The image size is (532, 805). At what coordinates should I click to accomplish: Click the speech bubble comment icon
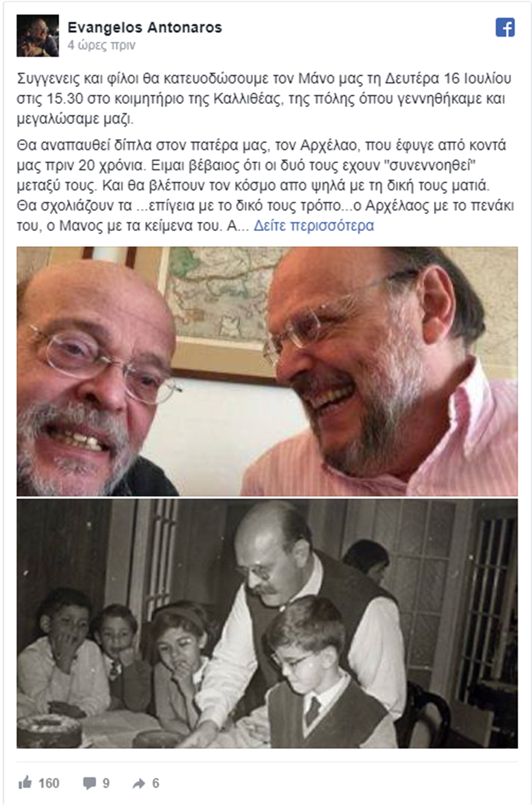[x=90, y=783]
